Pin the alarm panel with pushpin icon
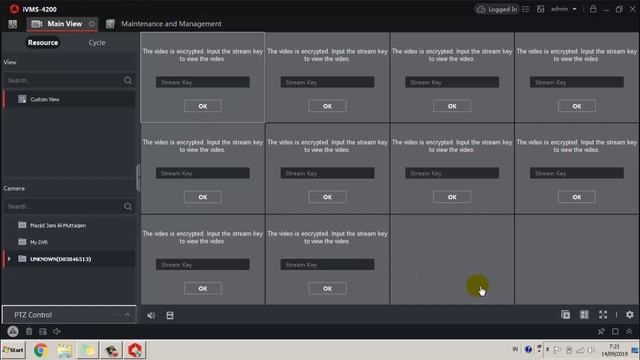Image resolution: width=640 pixels, height=360 pixels. tap(601, 331)
